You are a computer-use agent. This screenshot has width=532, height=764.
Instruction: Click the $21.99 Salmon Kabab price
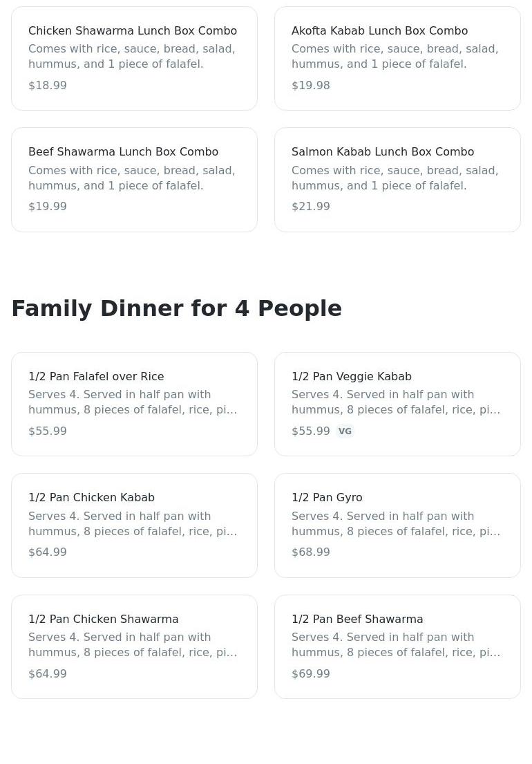[311, 207]
